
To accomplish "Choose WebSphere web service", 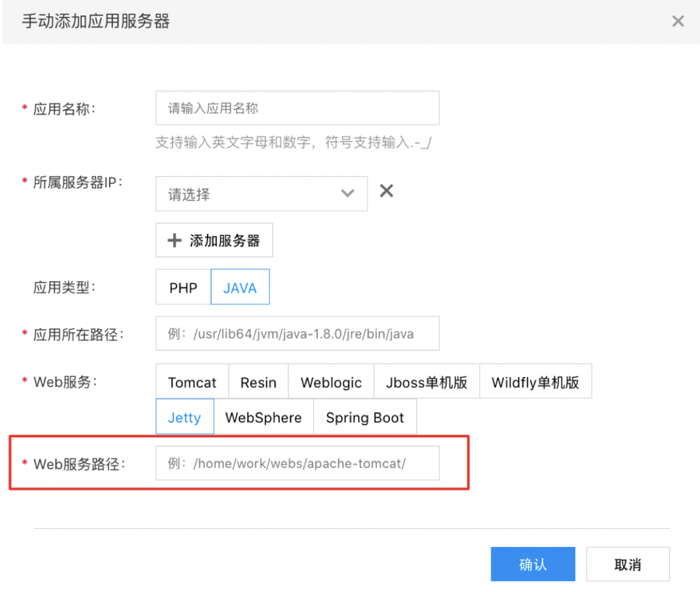I will tap(263, 417).
